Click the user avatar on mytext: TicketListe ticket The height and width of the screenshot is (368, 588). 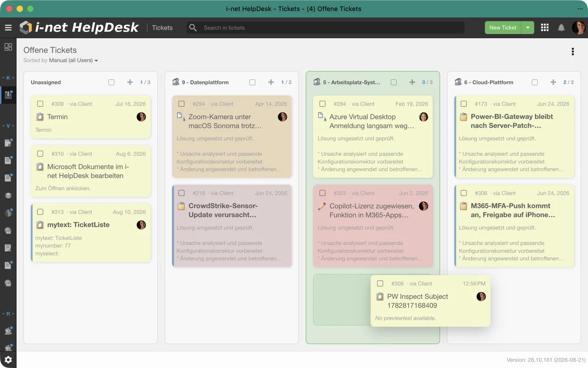141,225
